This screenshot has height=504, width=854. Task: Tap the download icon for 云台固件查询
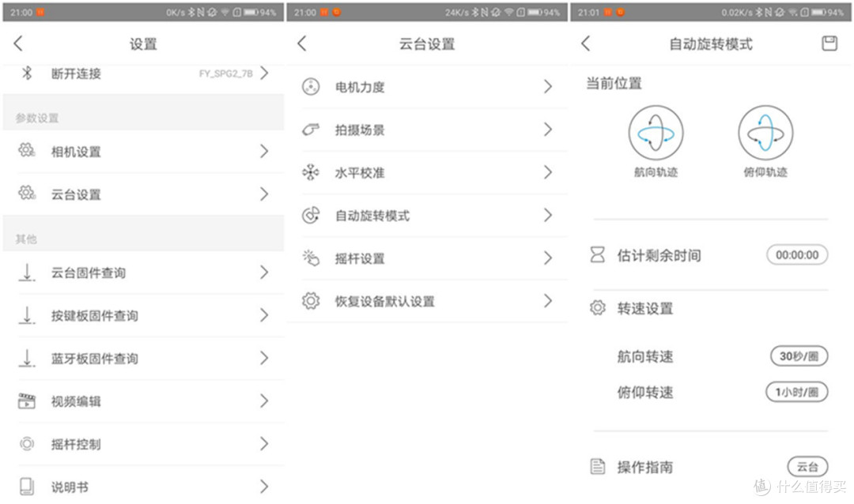tap(27, 272)
